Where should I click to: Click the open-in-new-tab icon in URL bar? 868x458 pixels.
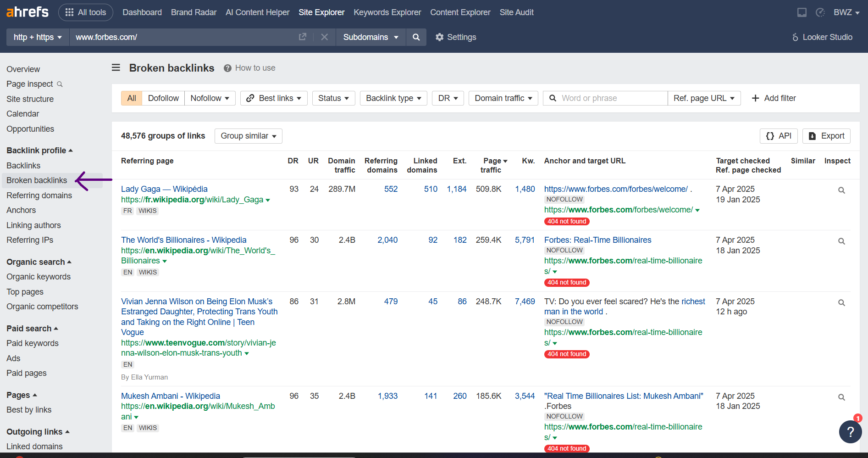tap(303, 37)
